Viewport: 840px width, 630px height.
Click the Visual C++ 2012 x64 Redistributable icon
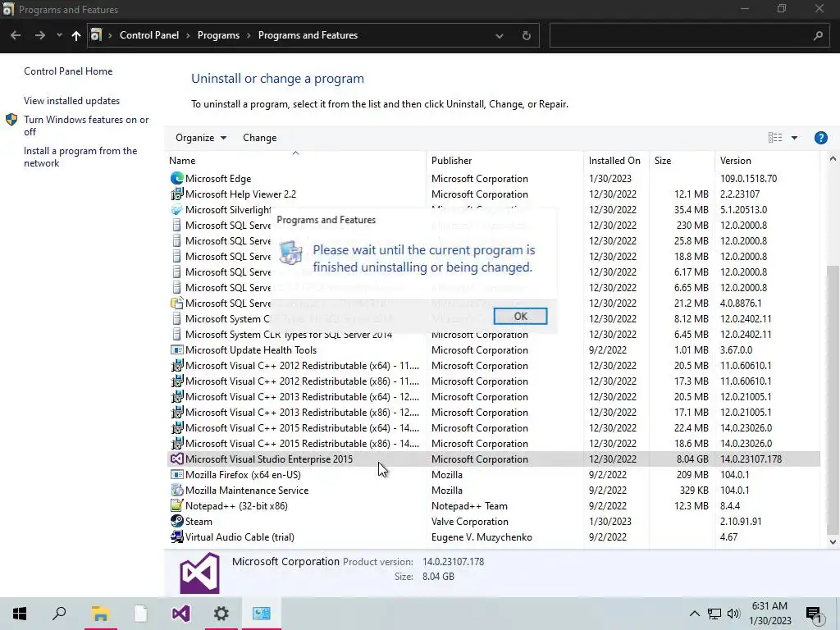[177, 365]
